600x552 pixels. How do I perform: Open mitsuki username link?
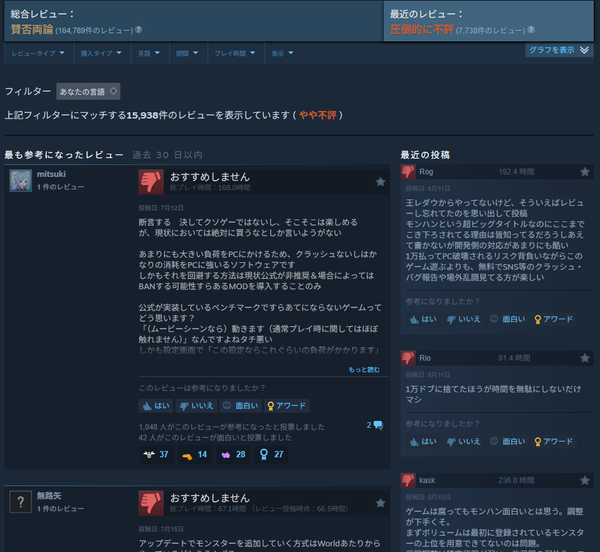tap(51, 174)
